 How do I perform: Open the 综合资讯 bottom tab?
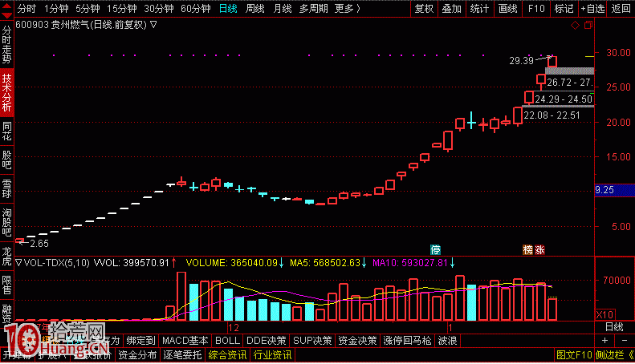point(227,355)
